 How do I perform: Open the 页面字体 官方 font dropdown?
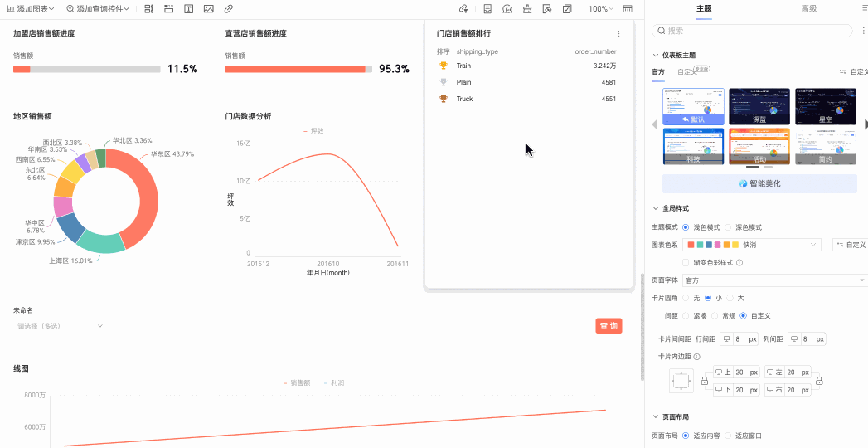point(775,280)
